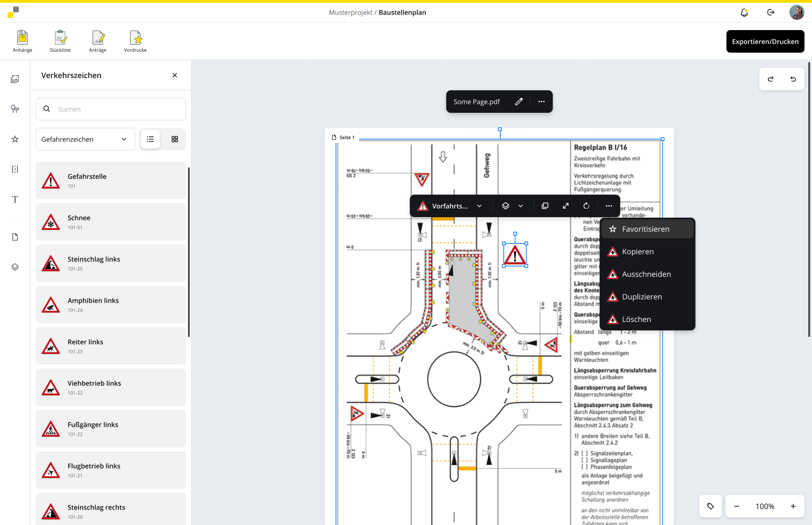
Task: Open the Vordrucke forms icon
Action: 135,41
